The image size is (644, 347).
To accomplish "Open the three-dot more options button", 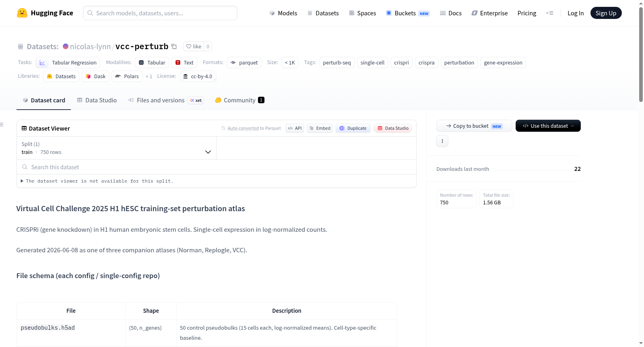I will coord(442,141).
